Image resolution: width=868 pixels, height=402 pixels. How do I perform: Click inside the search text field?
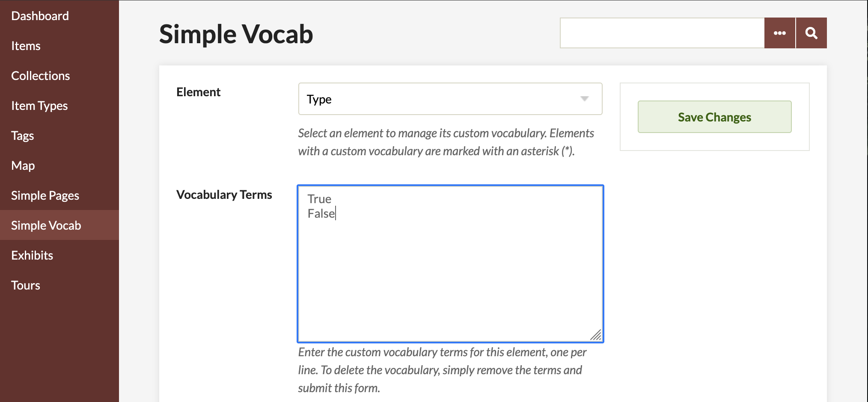(x=662, y=33)
